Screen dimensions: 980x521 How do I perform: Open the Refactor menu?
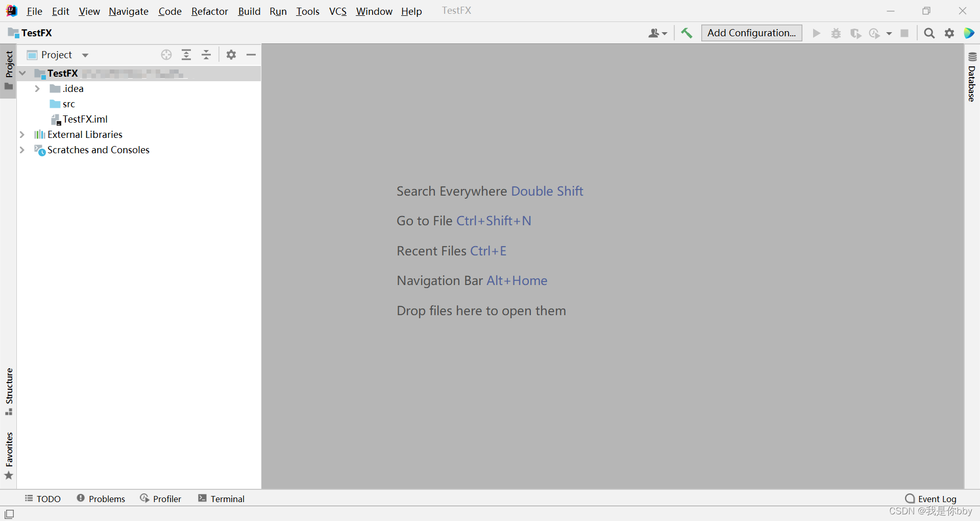coord(209,11)
